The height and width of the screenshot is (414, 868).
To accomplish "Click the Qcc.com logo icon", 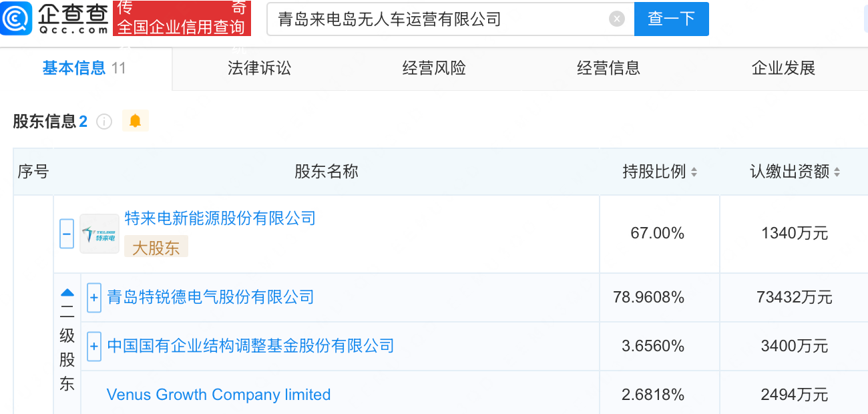I will (x=16, y=18).
